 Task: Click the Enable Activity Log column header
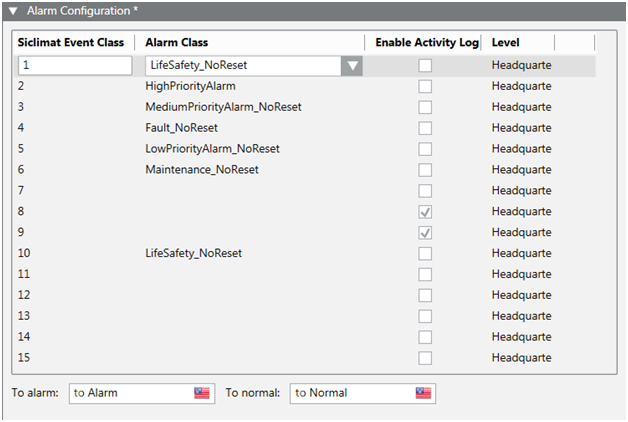427,43
